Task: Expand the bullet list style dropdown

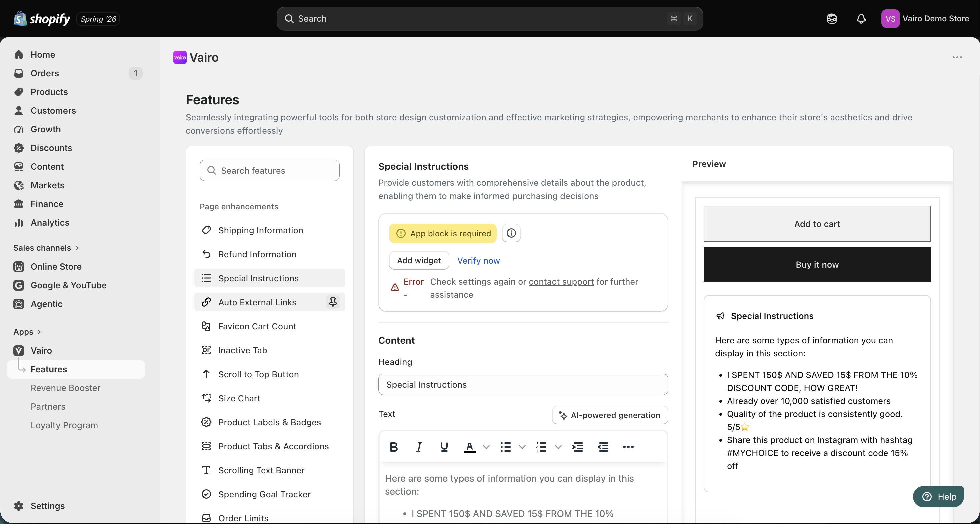Action: (x=522, y=447)
